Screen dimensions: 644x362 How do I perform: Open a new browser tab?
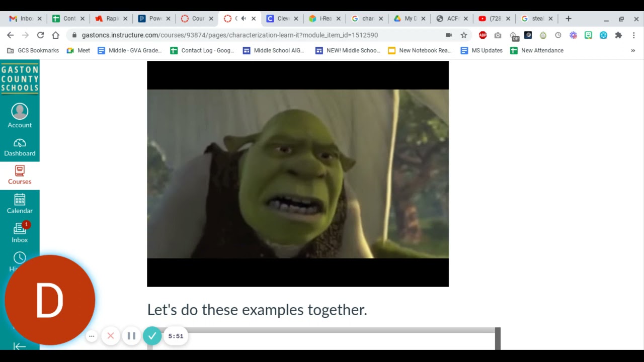click(569, 19)
